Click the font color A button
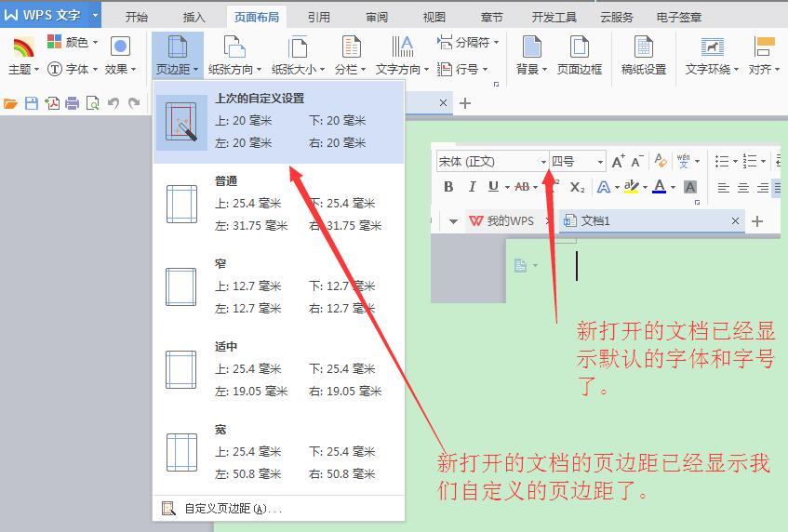788x532 pixels. click(x=660, y=187)
